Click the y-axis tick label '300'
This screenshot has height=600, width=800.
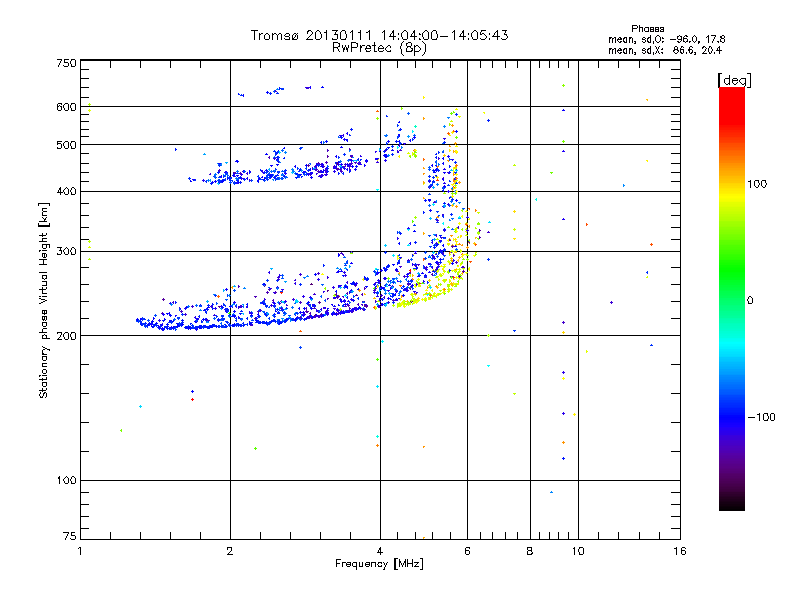[x=66, y=252]
